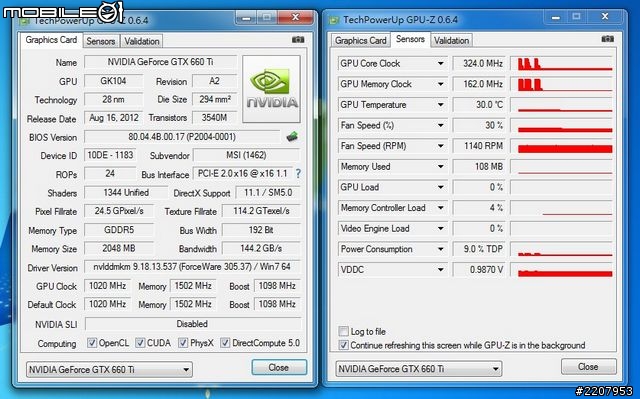Screen dimensions: 640x399
Task: Open the GPU Temperature sensor dropdown
Action: 440,105
